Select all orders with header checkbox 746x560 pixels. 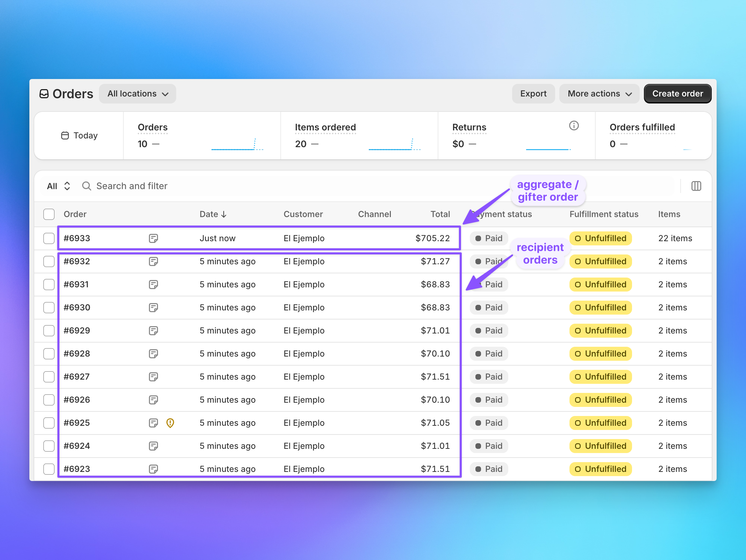49,214
